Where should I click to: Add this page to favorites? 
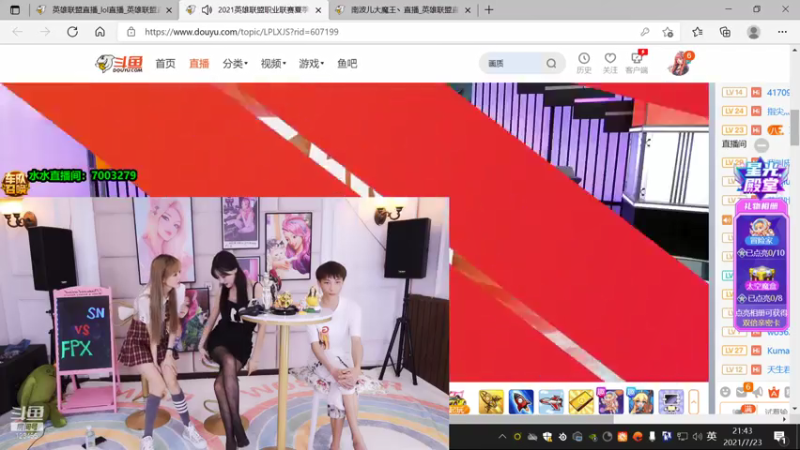[x=668, y=32]
